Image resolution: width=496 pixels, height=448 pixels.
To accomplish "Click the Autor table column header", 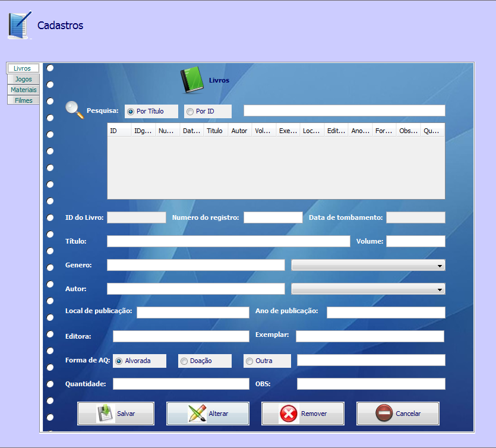I will pyautogui.click(x=240, y=131).
